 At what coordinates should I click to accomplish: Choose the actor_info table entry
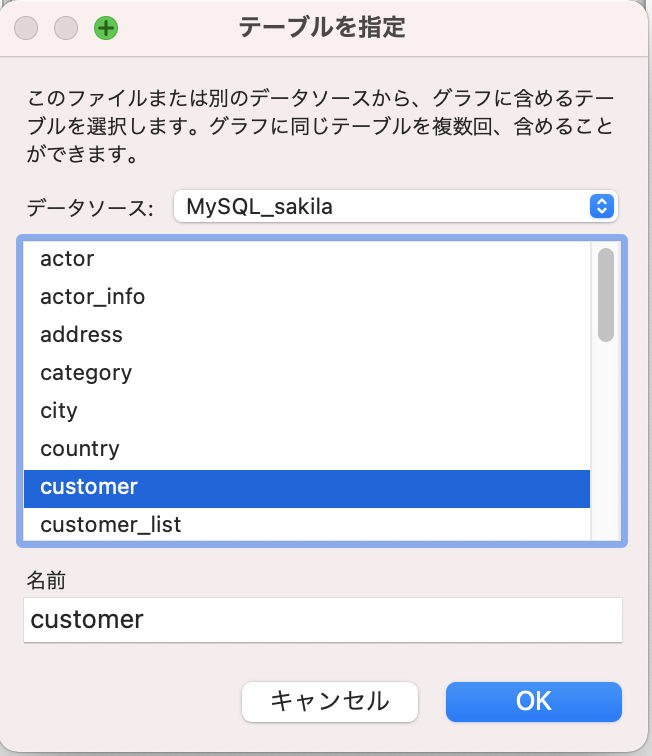tap(92, 297)
